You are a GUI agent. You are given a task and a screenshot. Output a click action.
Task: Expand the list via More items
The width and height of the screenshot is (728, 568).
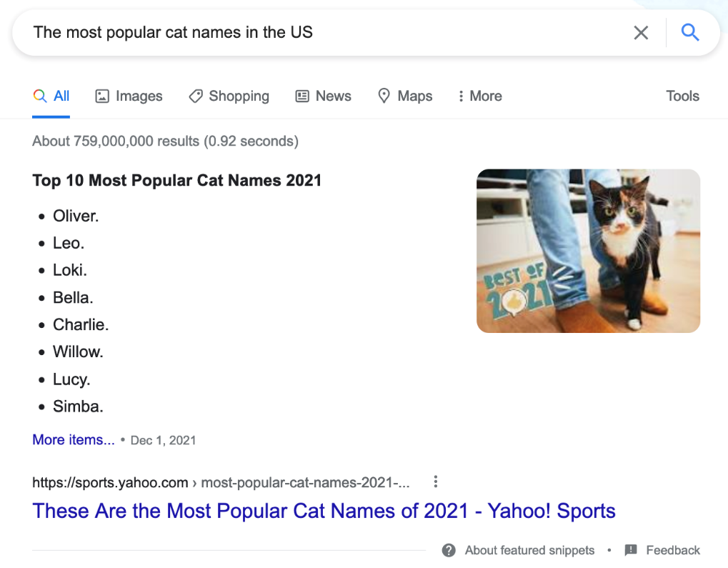tap(73, 440)
